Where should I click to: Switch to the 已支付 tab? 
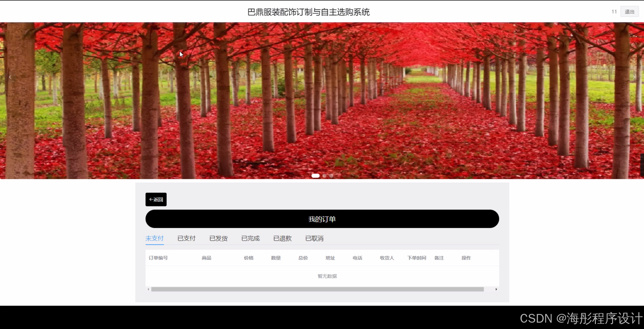click(186, 238)
